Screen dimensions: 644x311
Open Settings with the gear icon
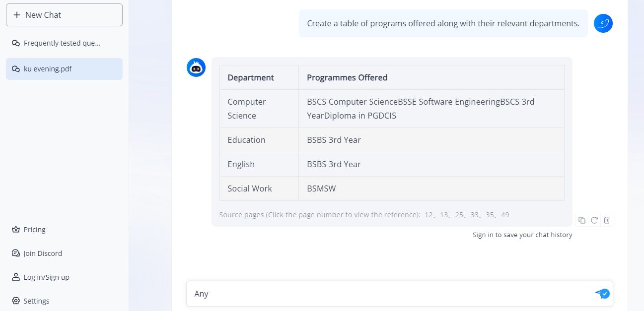pyautogui.click(x=16, y=301)
